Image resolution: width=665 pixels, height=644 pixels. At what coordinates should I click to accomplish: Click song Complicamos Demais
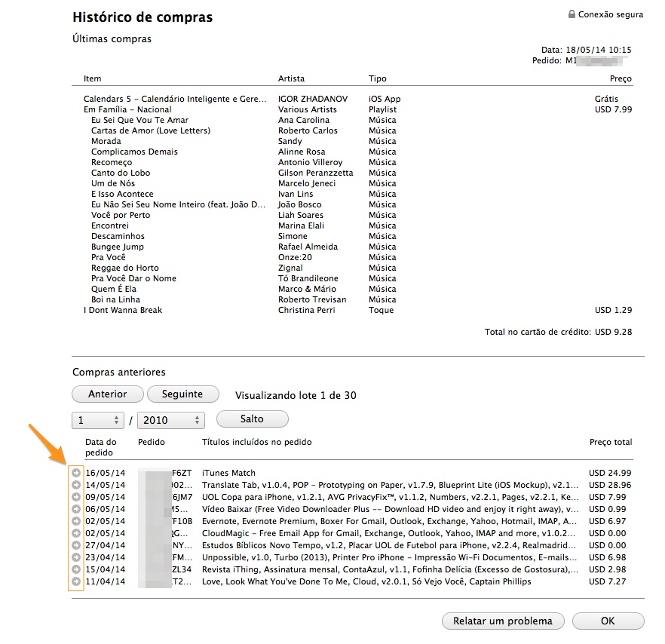(134, 152)
